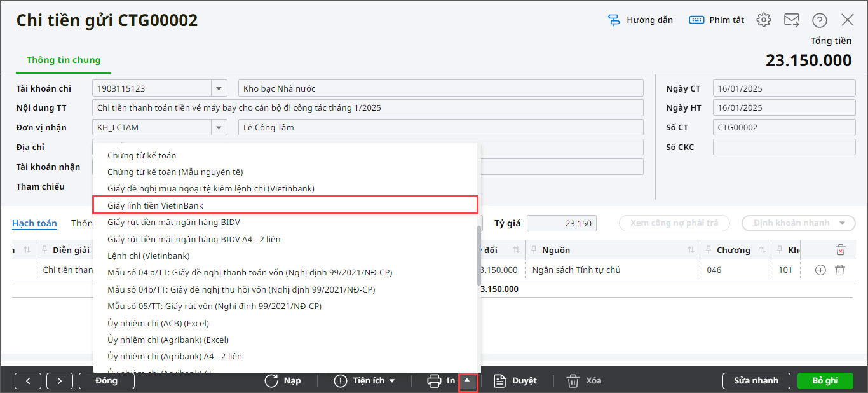Screen dimensions: 868x393
Task: Go to next voucher arrow
Action: click(x=59, y=381)
